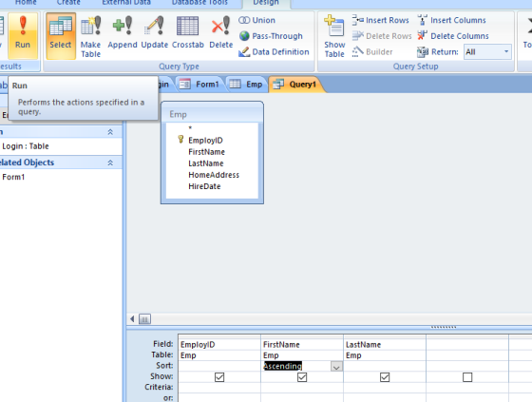Select HomeAddress in the Emp field list

click(214, 175)
